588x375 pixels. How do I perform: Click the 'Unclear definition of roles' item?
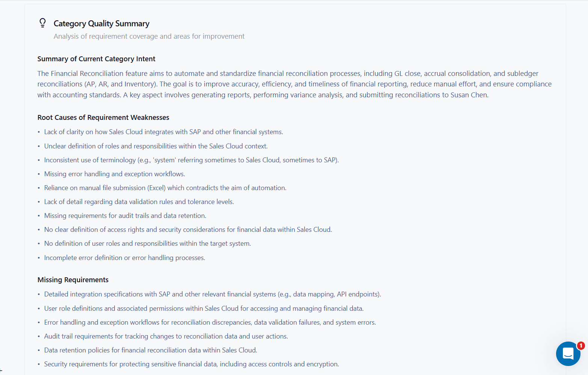coord(156,146)
